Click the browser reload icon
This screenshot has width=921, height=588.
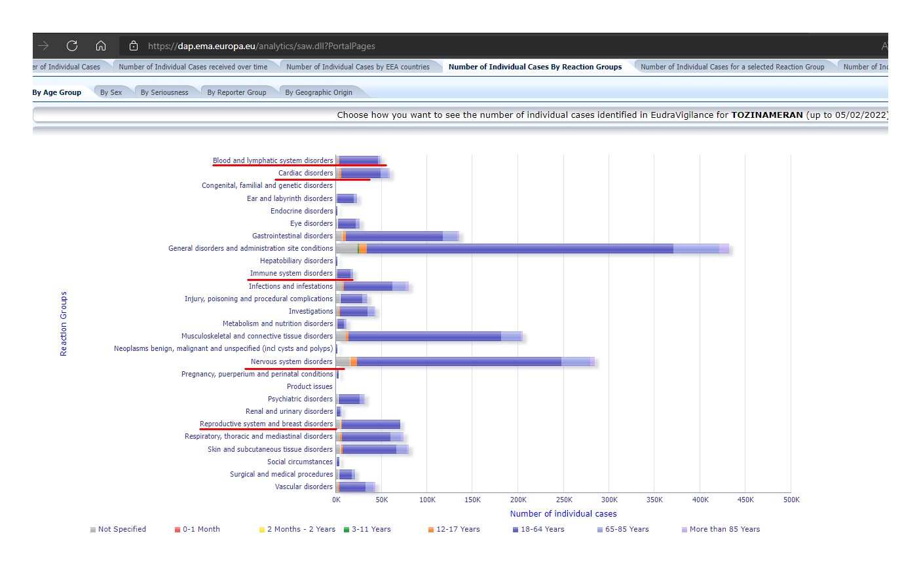pyautogui.click(x=72, y=46)
